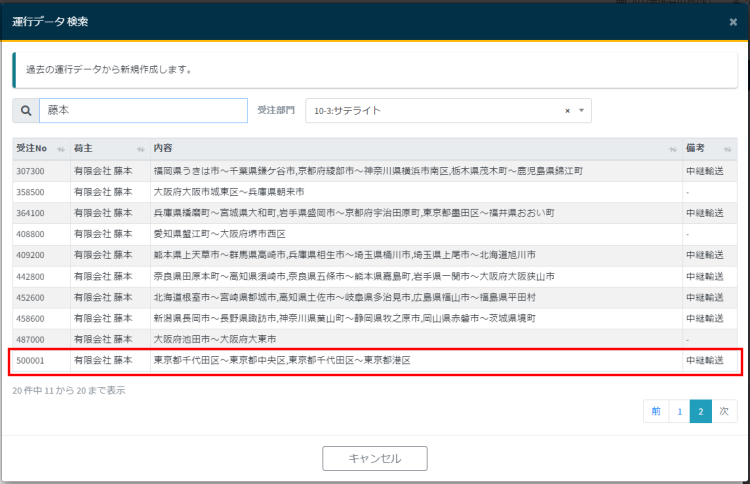Go to next page with 次
Viewport: 750px width, 484px height.
point(724,411)
